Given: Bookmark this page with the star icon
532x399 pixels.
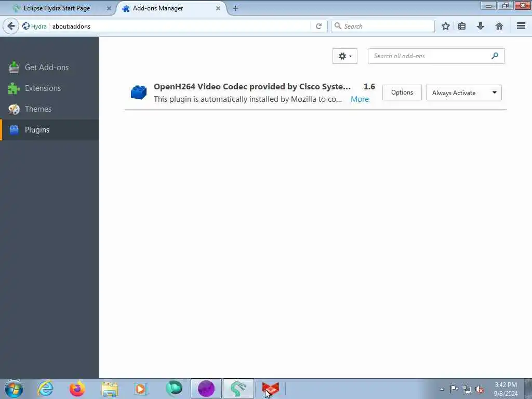Looking at the screenshot, I should (445, 26).
